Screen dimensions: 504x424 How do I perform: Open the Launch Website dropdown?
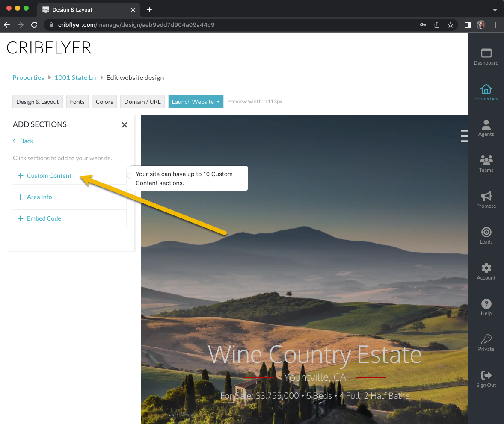pyautogui.click(x=196, y=101)
